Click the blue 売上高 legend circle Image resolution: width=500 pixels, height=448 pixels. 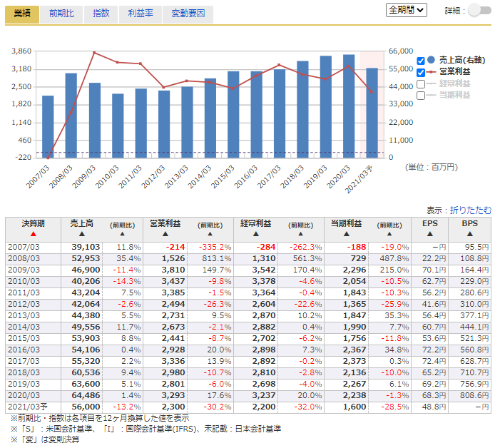431,60
